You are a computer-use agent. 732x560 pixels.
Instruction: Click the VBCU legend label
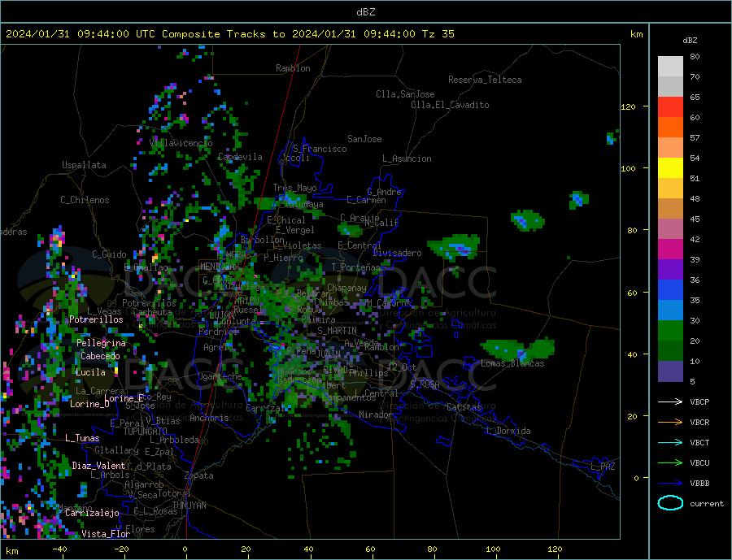tap(699, 462)
